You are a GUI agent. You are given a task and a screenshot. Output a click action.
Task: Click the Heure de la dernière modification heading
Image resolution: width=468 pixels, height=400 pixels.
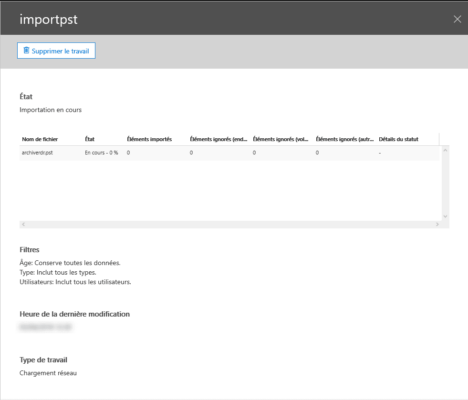(x=75, y=314)
